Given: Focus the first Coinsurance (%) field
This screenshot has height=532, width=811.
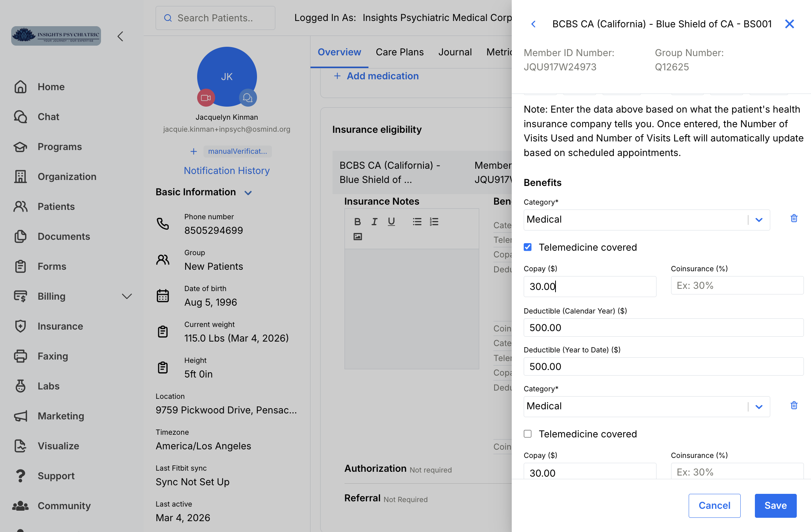Looking at the screenshot, I should (737, 285).
